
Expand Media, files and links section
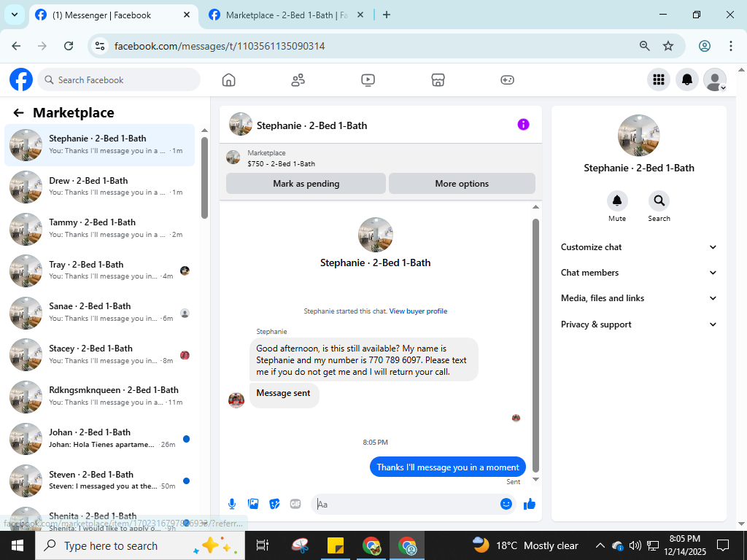point(638,298)
